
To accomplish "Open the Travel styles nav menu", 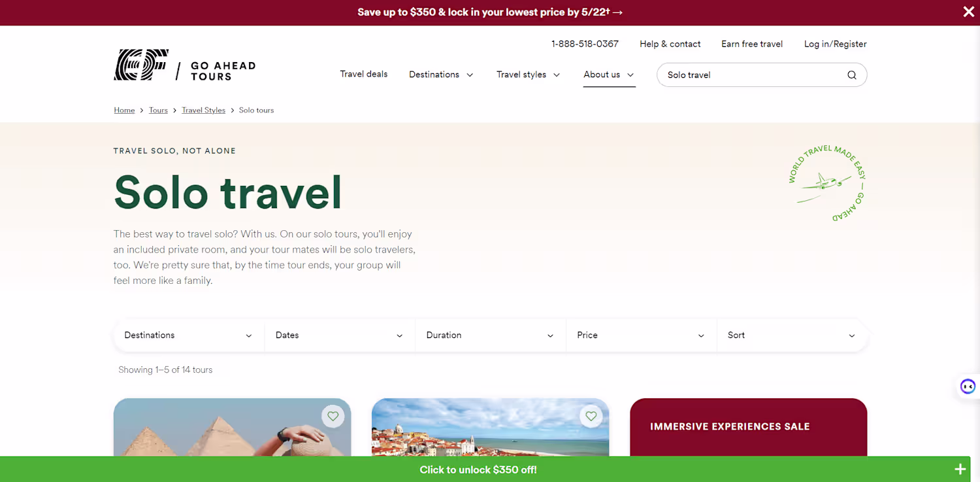I will [x=529, y=75].
